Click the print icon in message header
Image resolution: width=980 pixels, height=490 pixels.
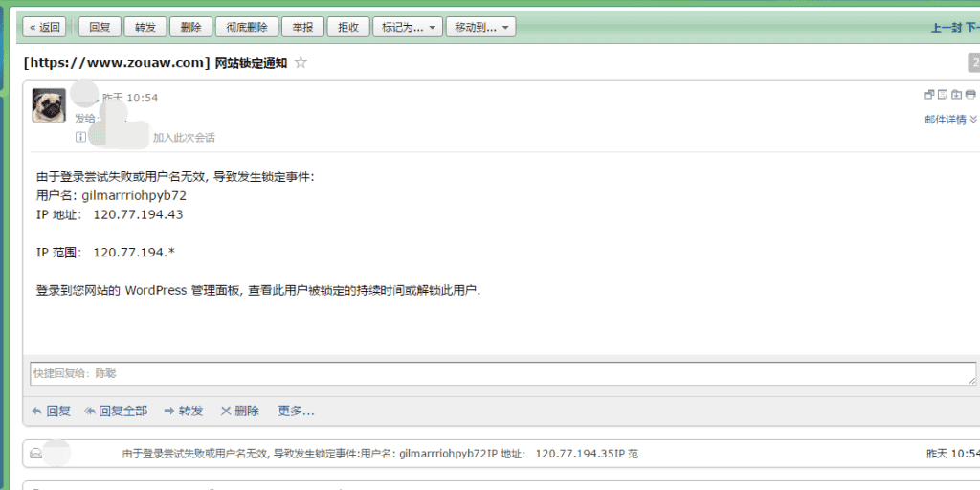coord(970,95)
